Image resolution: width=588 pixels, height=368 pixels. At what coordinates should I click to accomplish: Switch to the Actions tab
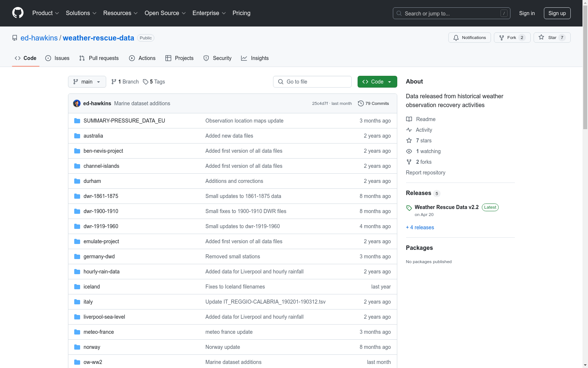pos(142,58)
